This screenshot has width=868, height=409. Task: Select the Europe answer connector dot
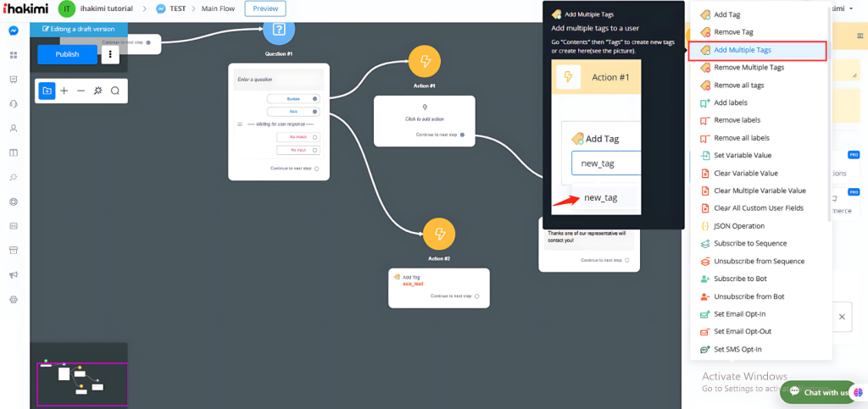[314, 99]
